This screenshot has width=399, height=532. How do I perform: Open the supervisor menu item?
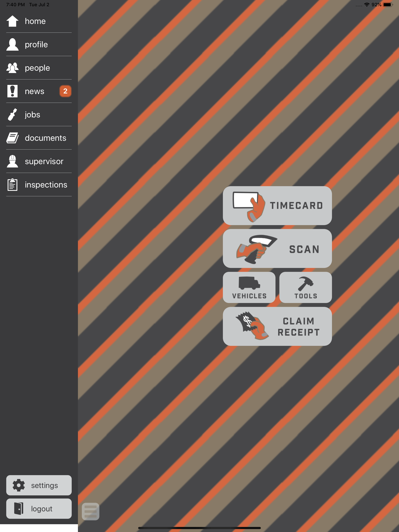click(39, 161)
